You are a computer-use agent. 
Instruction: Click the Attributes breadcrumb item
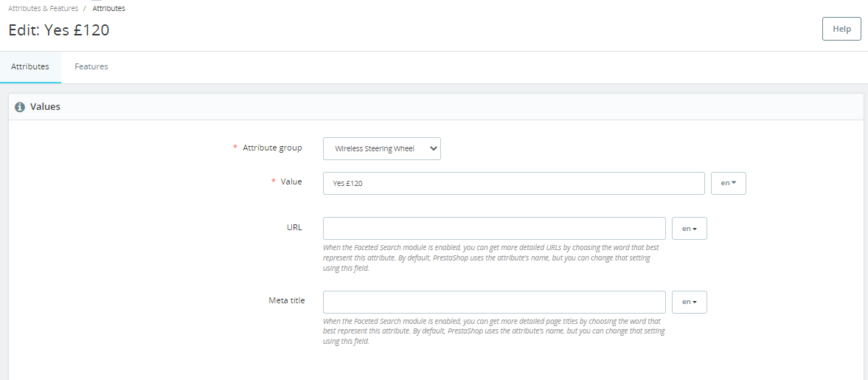click(108, 8)
